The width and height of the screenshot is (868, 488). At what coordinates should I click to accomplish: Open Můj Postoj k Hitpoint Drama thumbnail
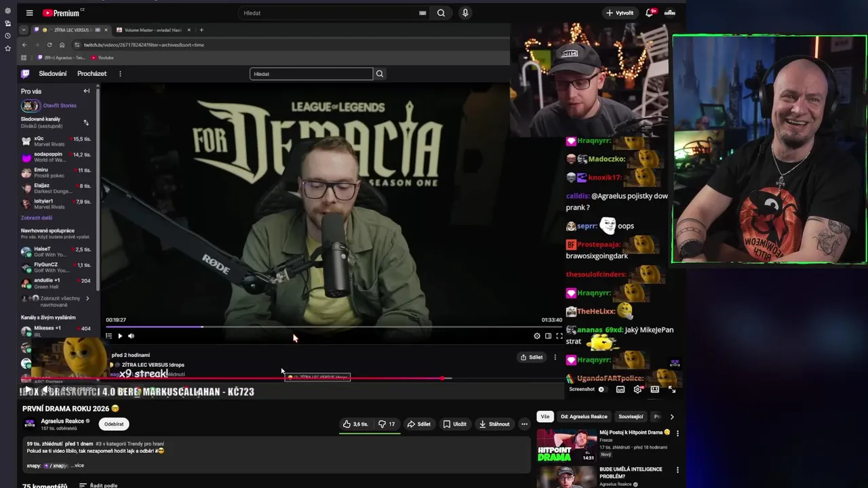coord(567,445)
